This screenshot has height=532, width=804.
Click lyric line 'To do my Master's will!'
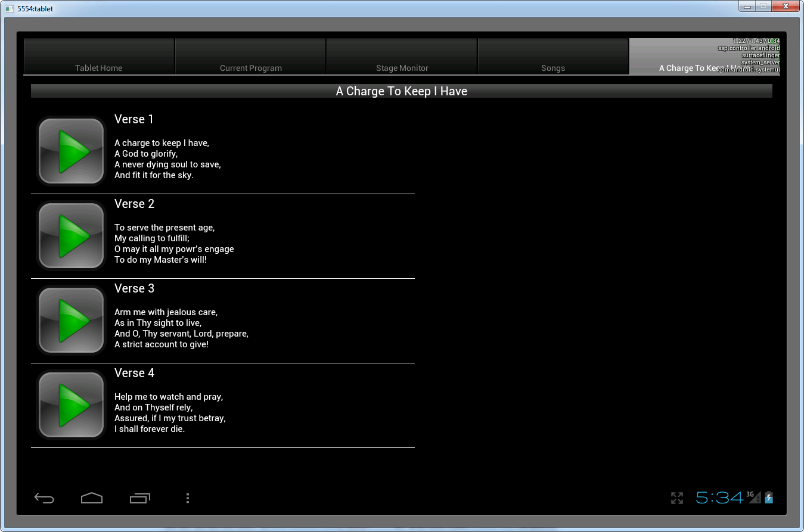point(160,260)
